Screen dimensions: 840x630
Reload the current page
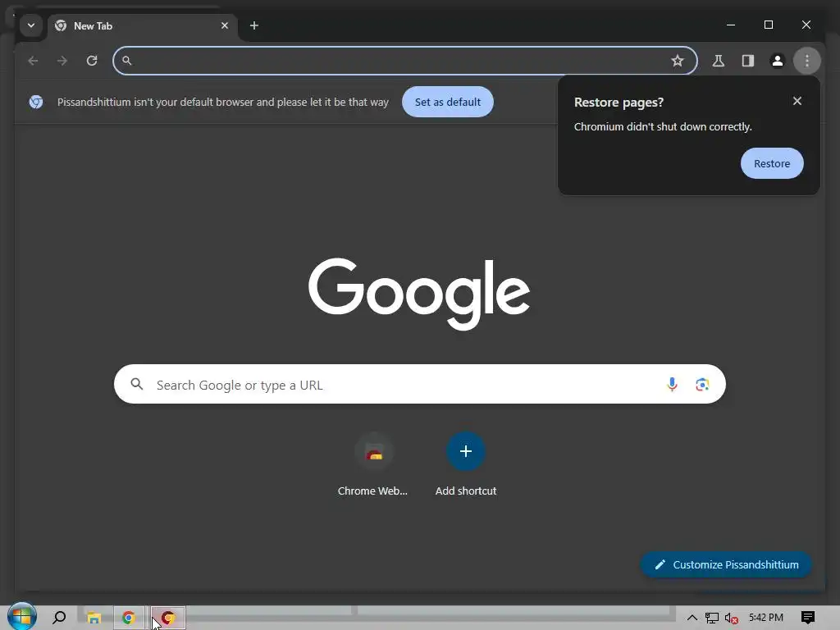pos(92,61)
